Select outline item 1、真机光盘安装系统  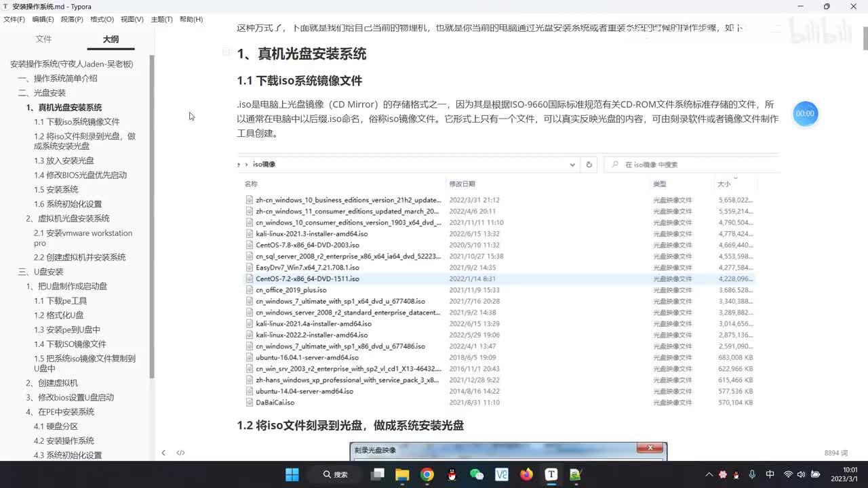coord(64,107)
